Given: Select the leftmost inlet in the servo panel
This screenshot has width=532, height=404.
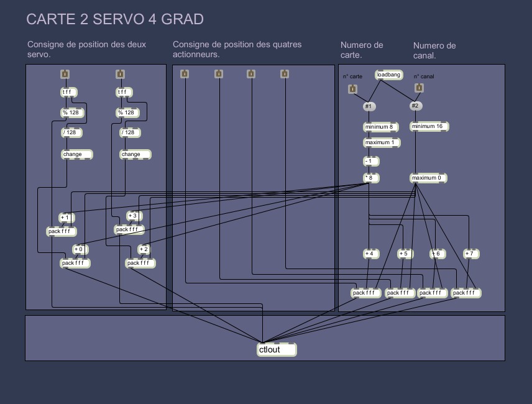Looking at the screenshot, I should point(65,75).
